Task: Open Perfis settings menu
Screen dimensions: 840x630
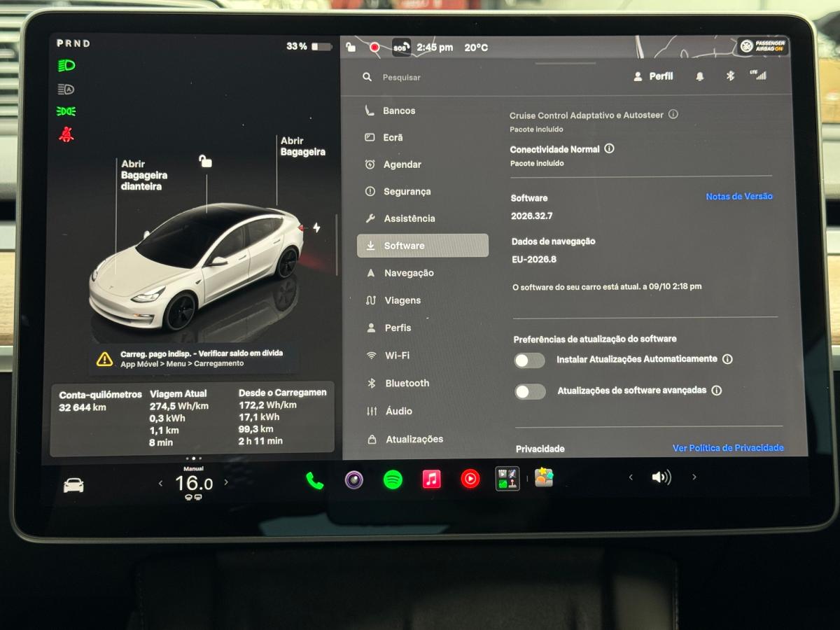Action: coord(422,328)
